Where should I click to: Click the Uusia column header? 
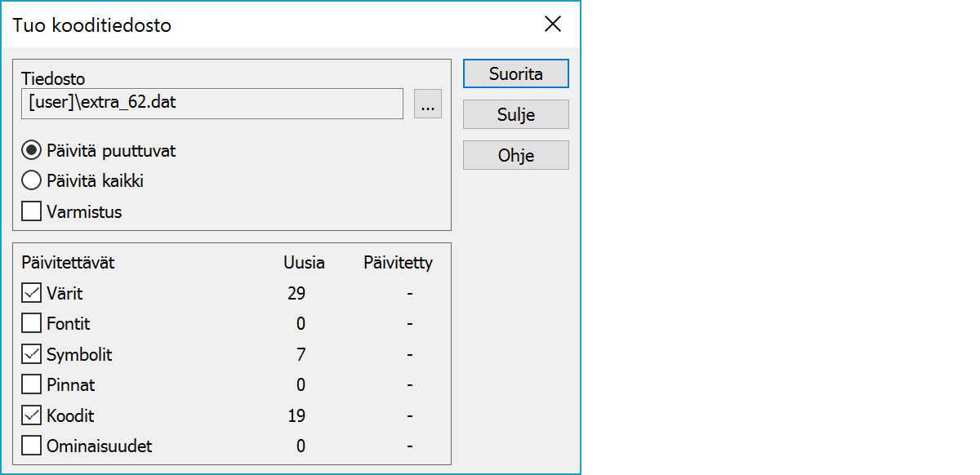coord(304,263)
